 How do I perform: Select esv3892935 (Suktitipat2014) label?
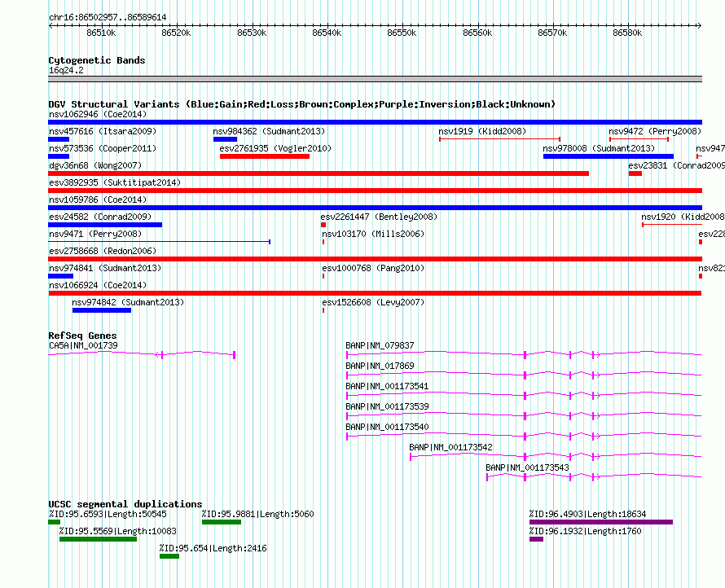(x=115, y=182)
